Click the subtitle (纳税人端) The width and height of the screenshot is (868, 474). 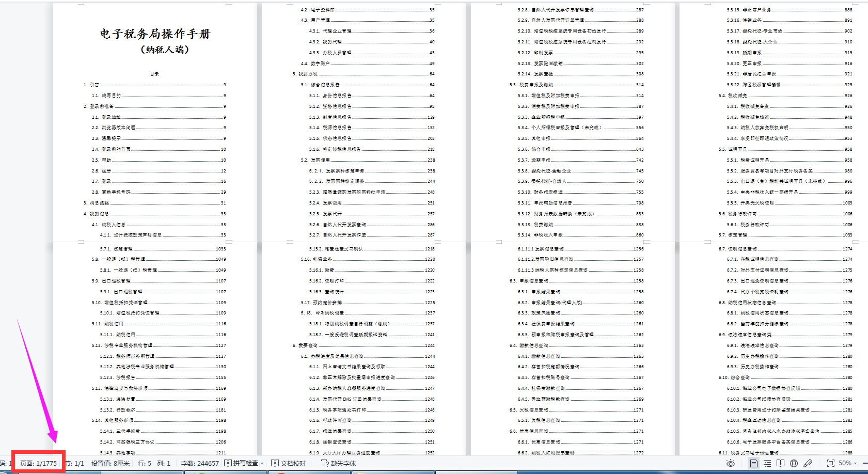pos(165,50)
